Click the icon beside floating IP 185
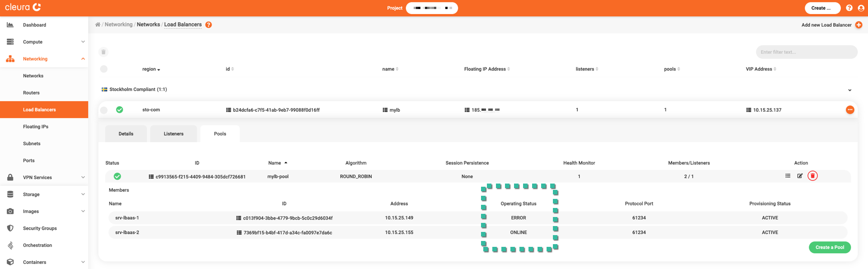 tap(467, 110)
